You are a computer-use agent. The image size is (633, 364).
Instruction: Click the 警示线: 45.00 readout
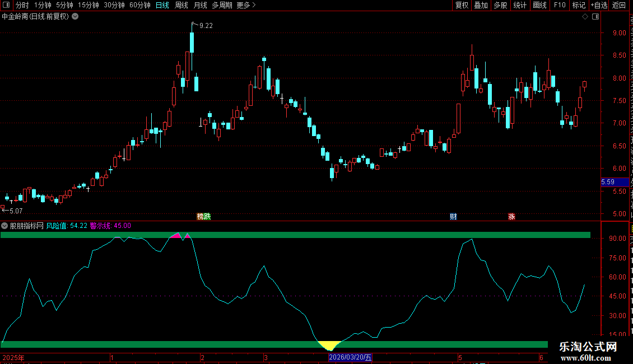click(110, 226)
